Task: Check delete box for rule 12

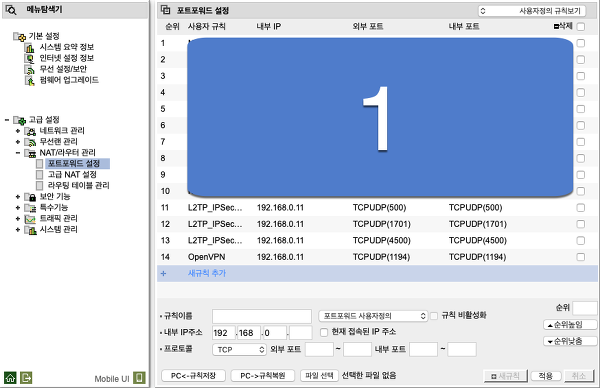Action: [x=580, y=224]
